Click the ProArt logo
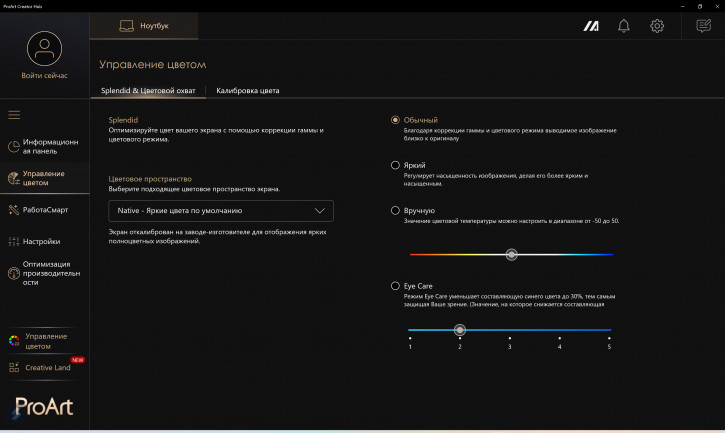 pos(43,407)
